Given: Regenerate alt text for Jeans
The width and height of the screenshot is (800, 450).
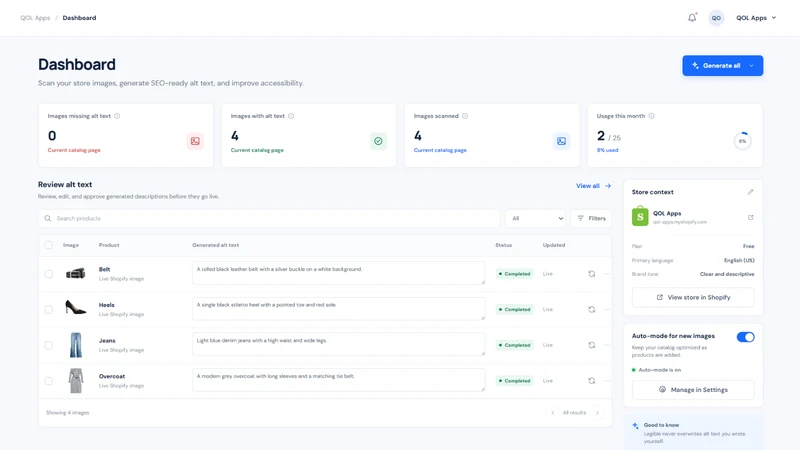Looking at the screenshot, I should [x=591, y=345].
